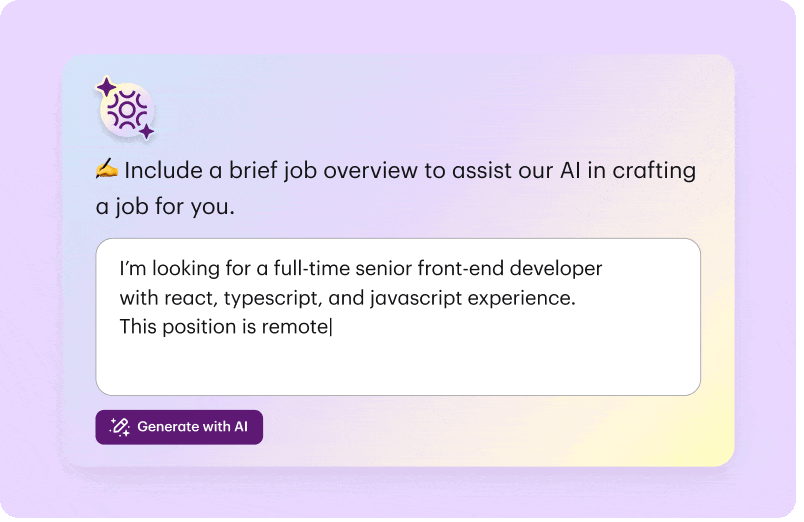804x522 pixels.
Task: Click the writing hand emoji
Action: [107, 169]
